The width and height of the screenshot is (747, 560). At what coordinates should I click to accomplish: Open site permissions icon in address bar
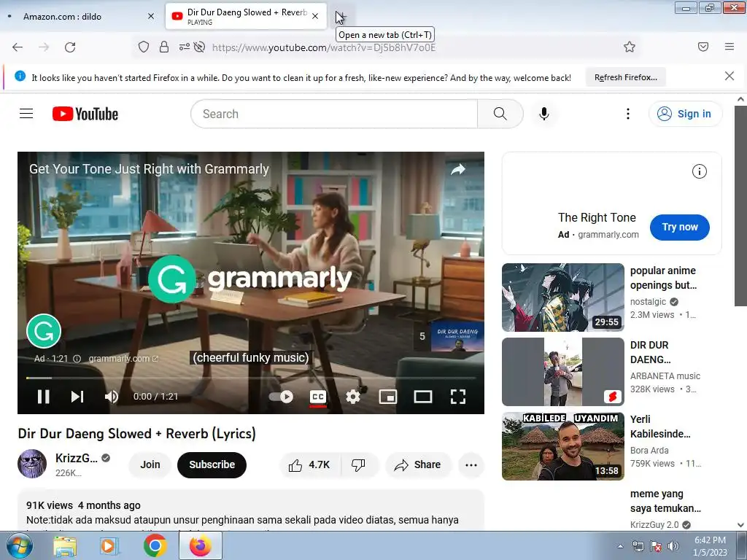[x=184, y=47]
